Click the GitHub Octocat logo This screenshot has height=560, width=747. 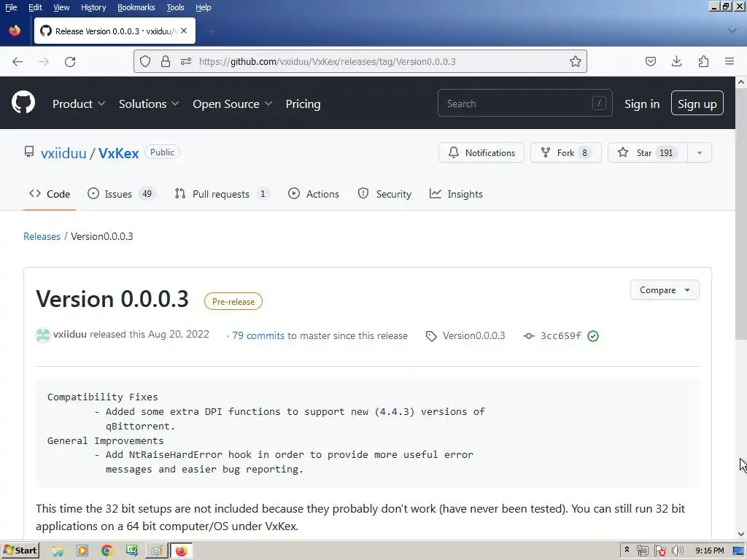click(23, 102)
